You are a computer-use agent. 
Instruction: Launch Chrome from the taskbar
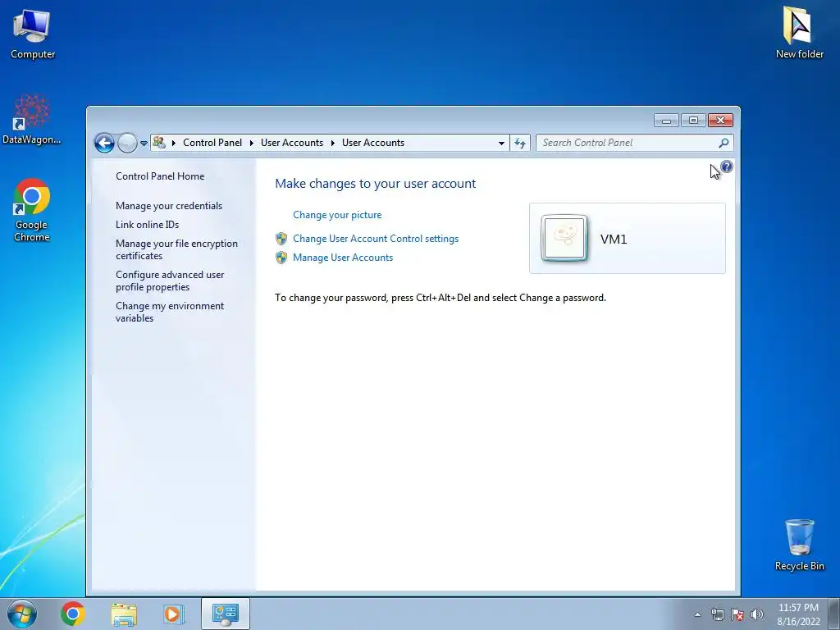point(73,614)
